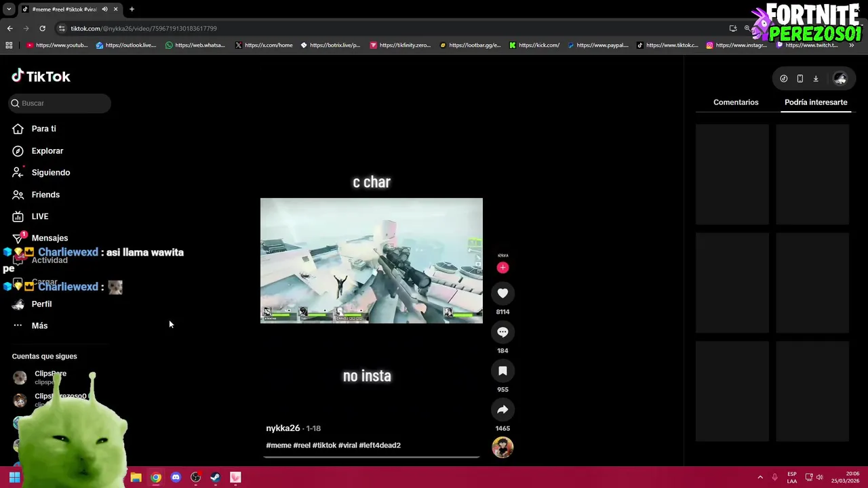Mute the tab audio speaker icon
The height and width of the screenshot is (488, 868).
pyautogui.click(x=104, y=9)
